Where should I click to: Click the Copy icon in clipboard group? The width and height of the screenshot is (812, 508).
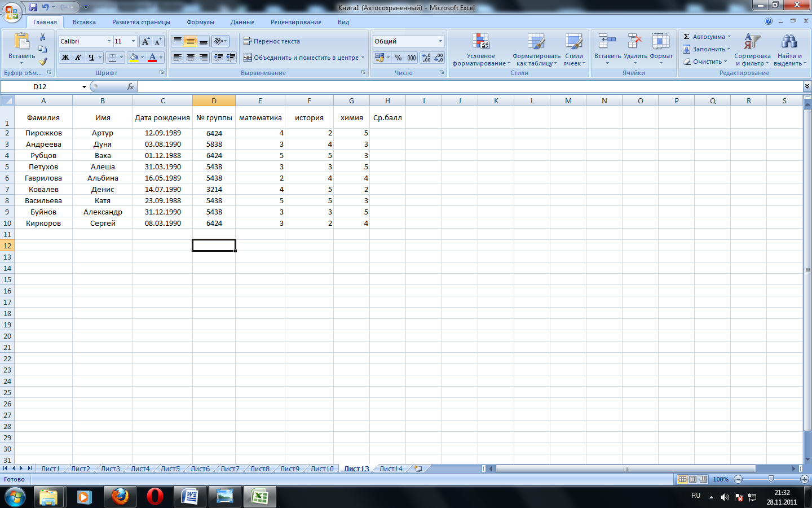click(x=43, y=49)
